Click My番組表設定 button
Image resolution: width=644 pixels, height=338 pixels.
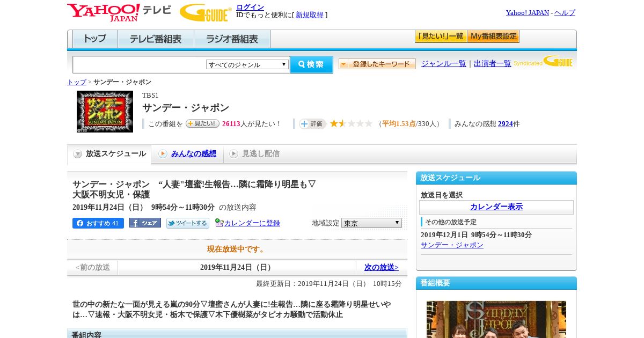(x=493, y=36)
